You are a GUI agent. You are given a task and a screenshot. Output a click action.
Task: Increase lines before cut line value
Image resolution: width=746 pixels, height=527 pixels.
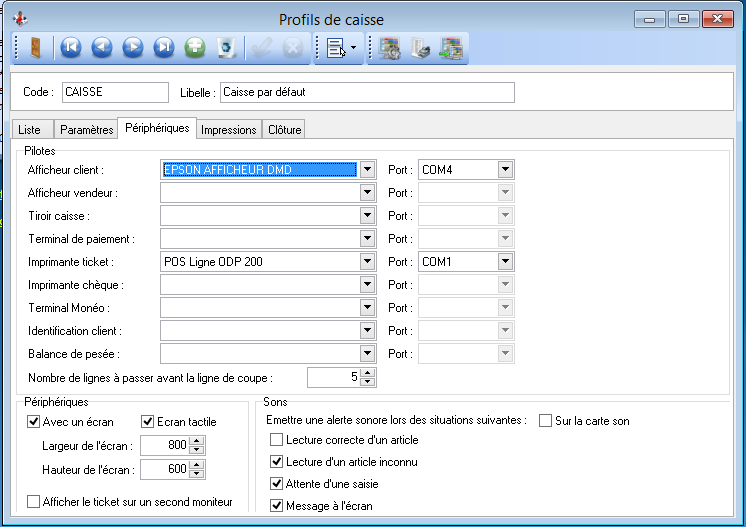(x=368, y=373)
